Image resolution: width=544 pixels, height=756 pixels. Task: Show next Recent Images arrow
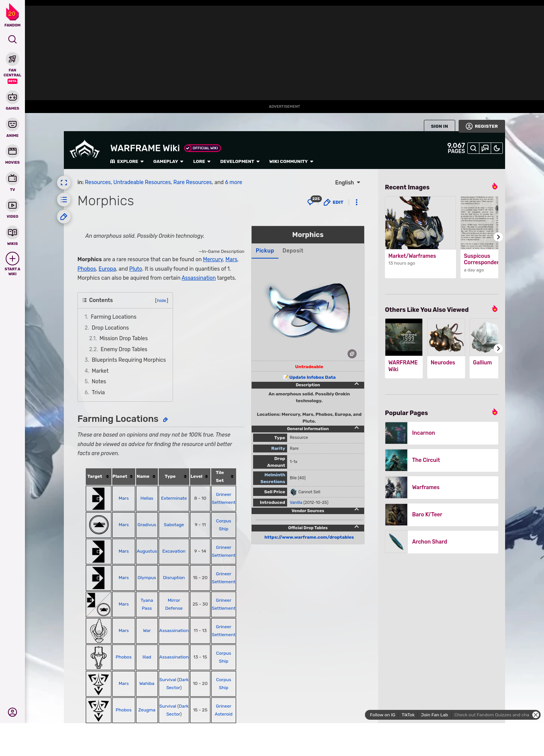(x=498, y=237)
